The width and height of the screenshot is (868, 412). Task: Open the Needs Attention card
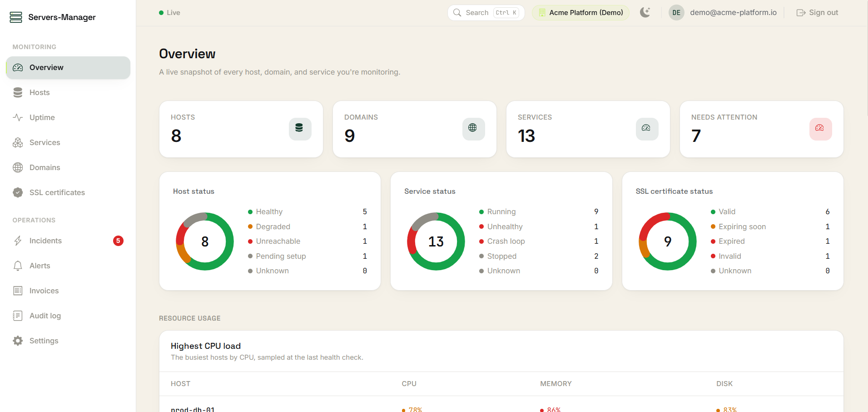click(x=762, y=129)
